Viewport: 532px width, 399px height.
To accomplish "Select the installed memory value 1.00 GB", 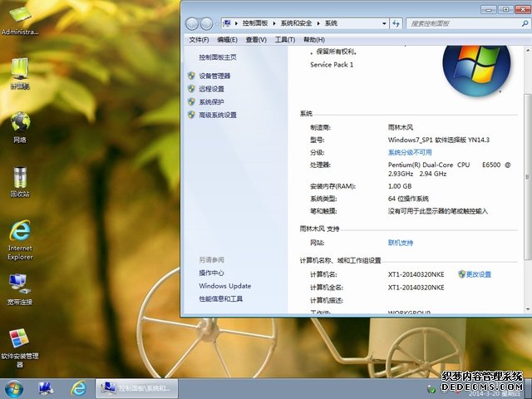I will 400,186.
